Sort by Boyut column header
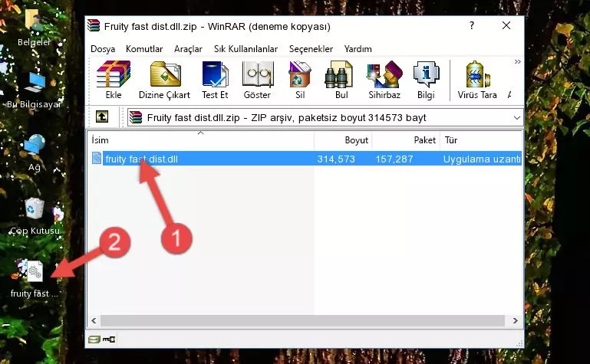590x364 pixels. pyautogui.click(x=343, y=140)
